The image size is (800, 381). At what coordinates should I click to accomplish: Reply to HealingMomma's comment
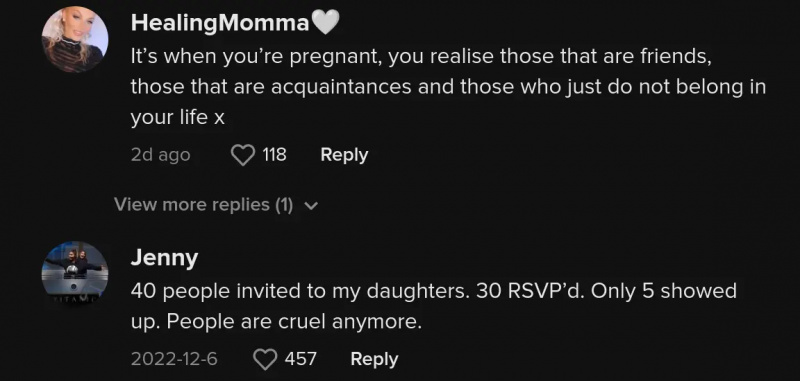[344, 155]
